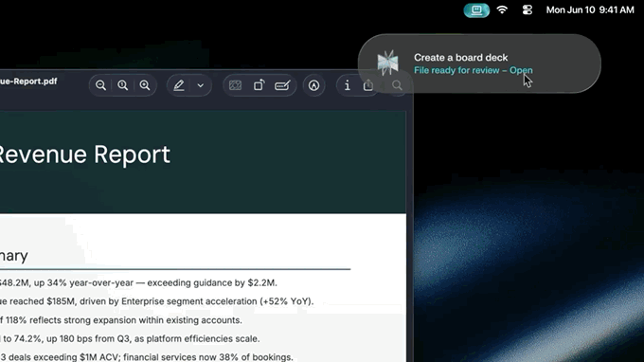
Task: Open the file via notification link
Action: [x=521, y=70]
